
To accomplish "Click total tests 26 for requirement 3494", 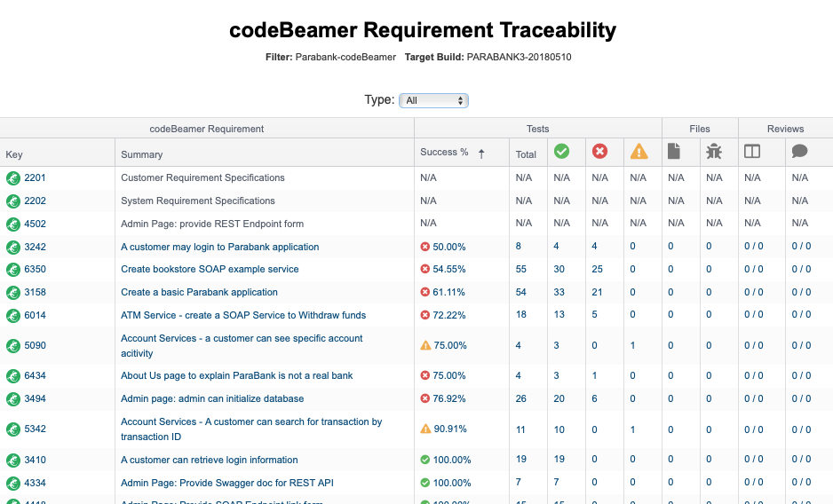I will tap(521, 398).
